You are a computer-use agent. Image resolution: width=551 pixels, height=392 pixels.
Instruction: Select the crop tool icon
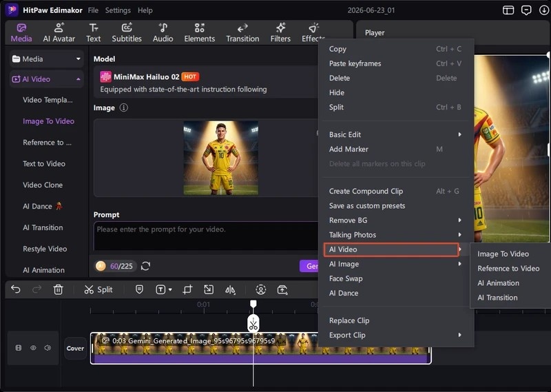pos(187,289)
